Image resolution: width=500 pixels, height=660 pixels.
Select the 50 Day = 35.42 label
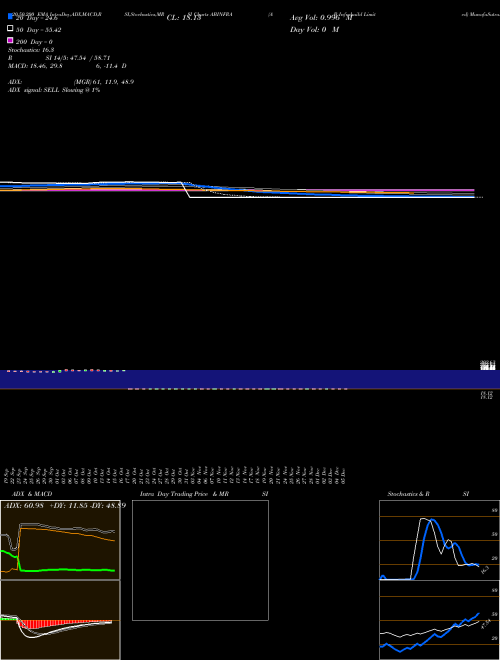pos(39,30)
